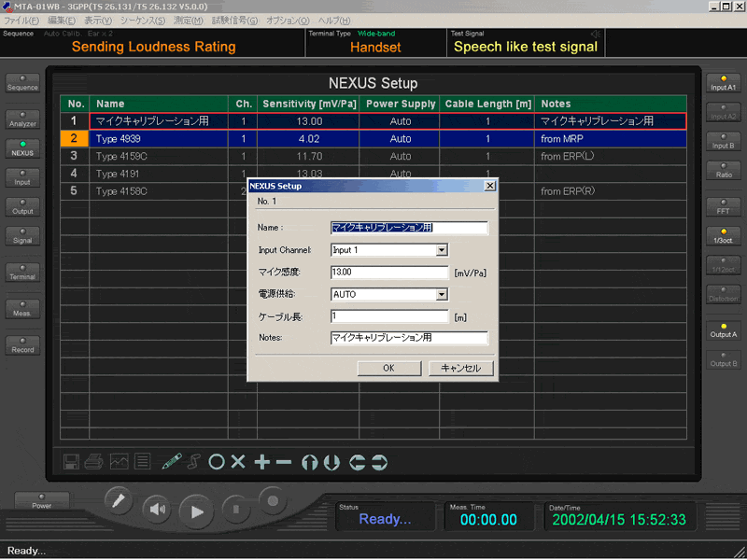This screenshot has width=747, height=560.
Task: Click the right arrow circle icon
Action: pyautogui.click(x=380, y=462)
